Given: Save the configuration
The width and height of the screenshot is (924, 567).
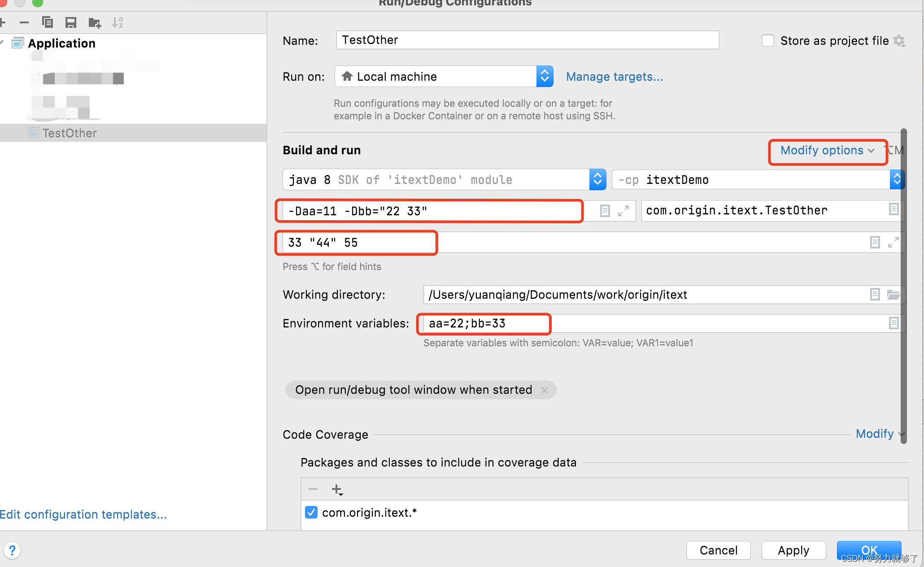Looking at the screenshot, I should click(x=70, y=22).
